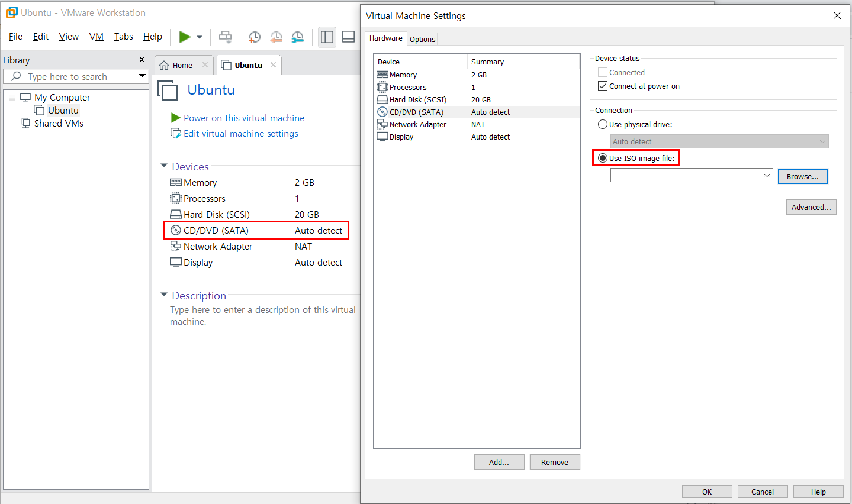Click Network Adapter icon in main window
The width and height of the screenshot is (852, 504).
click(176, 246)
